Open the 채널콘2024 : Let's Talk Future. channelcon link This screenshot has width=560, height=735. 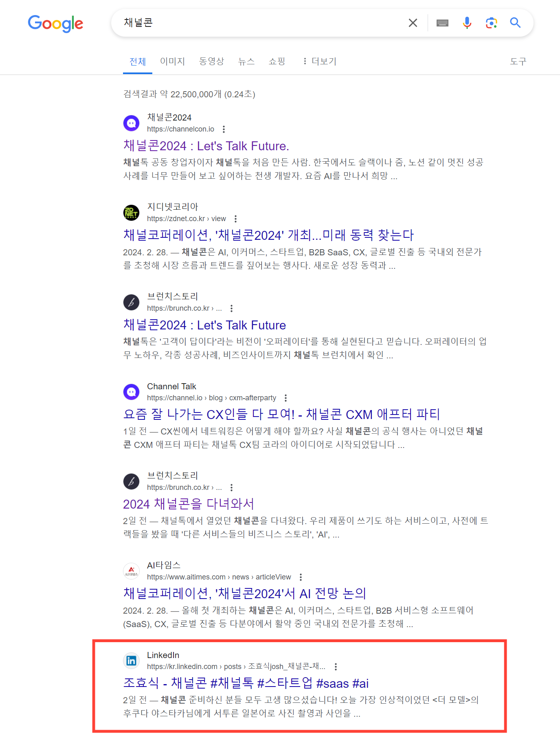pos(206,146)
